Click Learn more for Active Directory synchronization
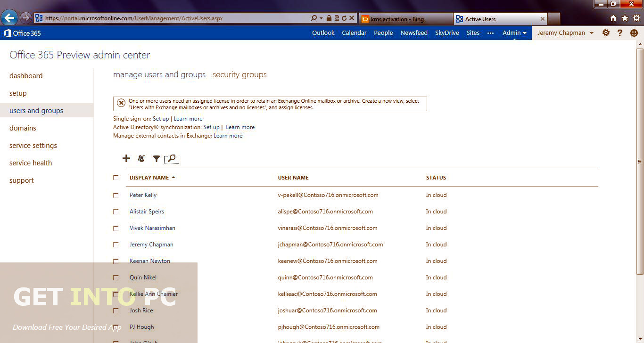This screenshot has width=644, height=343. [x=240, y=127]
